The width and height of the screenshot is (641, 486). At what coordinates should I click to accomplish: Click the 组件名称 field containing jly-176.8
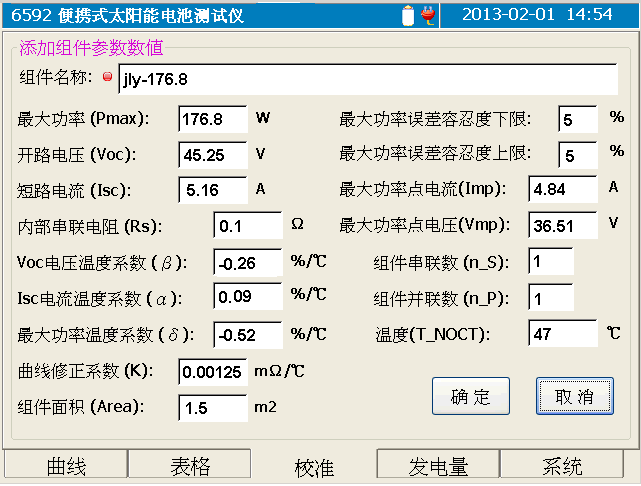[x=367, y=78]
